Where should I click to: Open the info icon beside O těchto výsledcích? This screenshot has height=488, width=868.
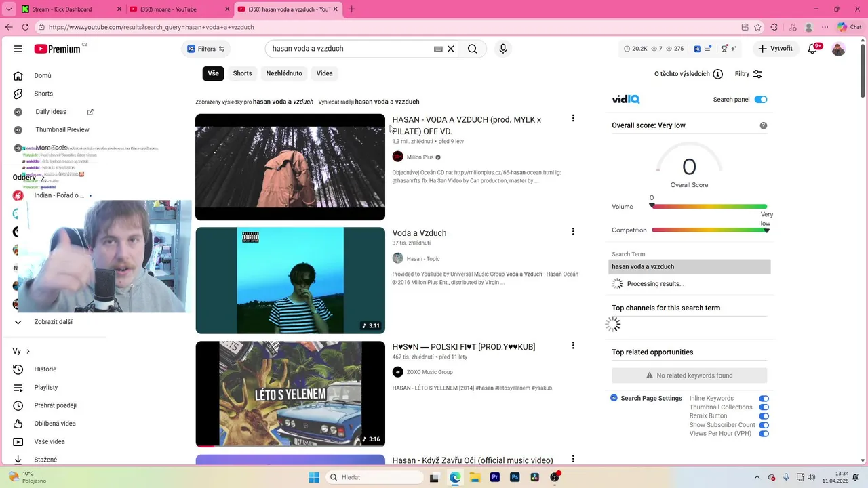tap(718, 74)
